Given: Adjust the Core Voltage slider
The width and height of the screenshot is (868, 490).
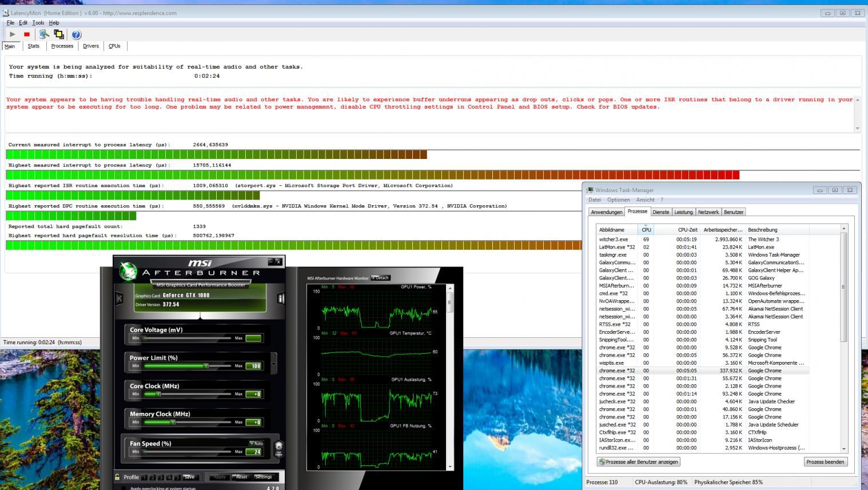Looking at the screenshot, I should pos(187,338).
